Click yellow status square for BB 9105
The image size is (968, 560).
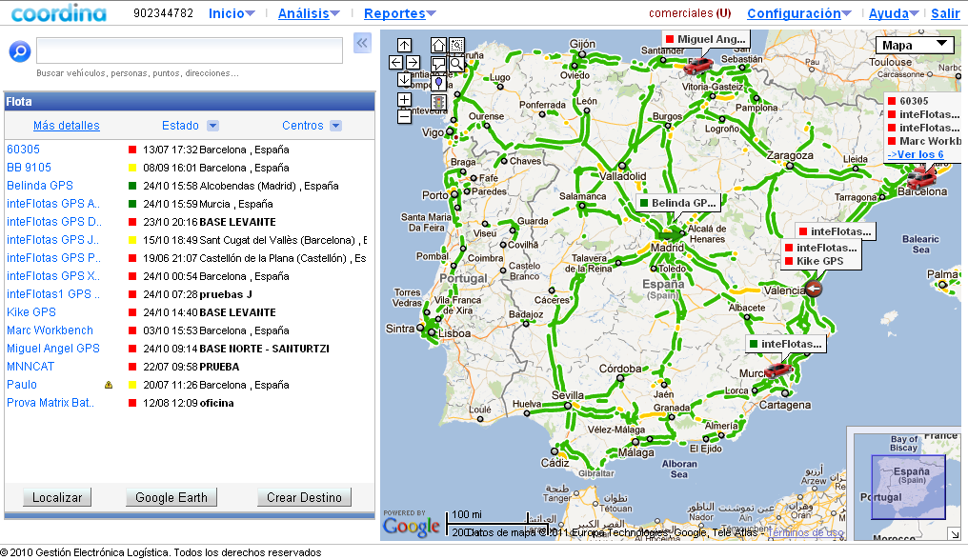[132, 168]
